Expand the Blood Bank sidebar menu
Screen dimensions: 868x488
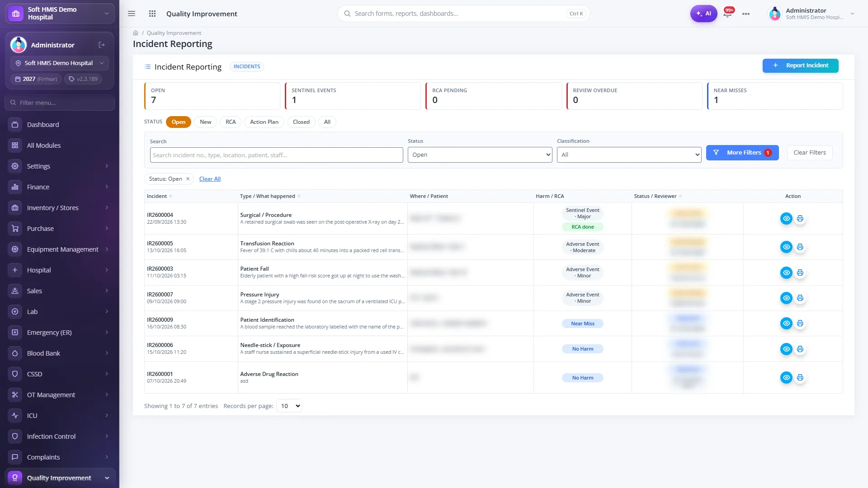(60, 353)
